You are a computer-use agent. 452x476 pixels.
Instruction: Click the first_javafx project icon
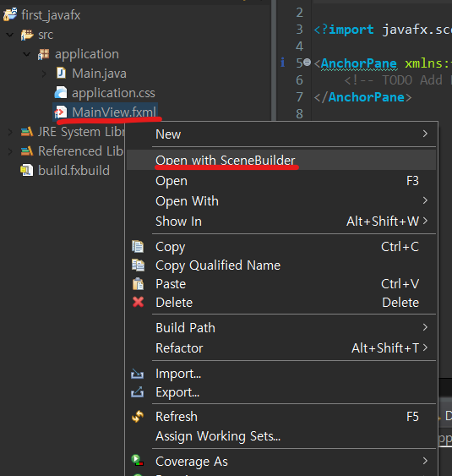(x=10, y=14)
